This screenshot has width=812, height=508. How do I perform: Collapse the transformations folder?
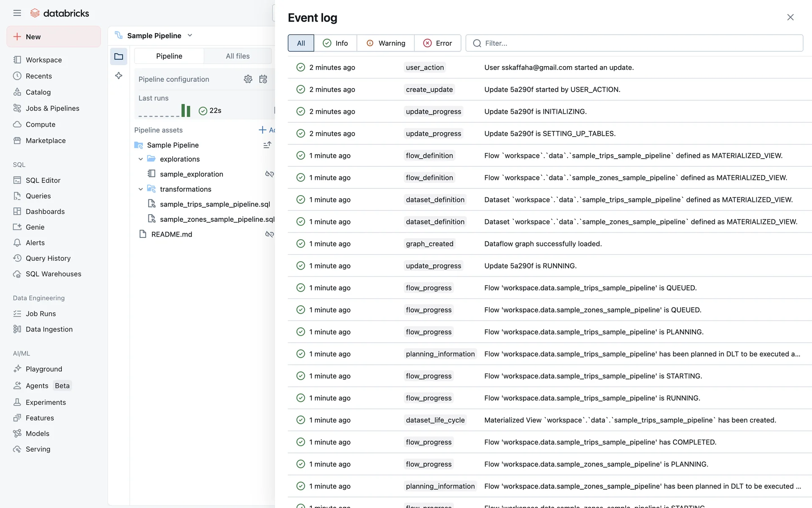point(141,189)
